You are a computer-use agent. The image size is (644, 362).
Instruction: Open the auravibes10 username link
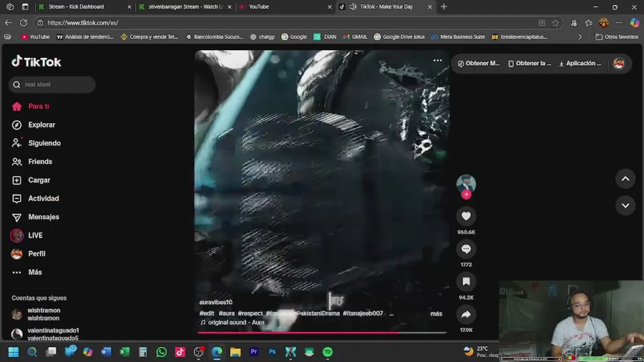tap(216, 302)
